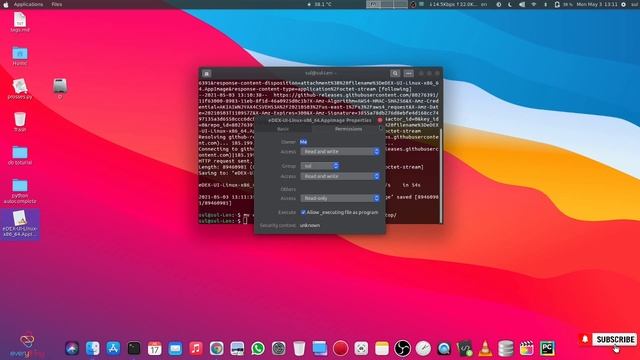Open App Store from the dock
Screen dimensions: 640x360
(113, 348)
